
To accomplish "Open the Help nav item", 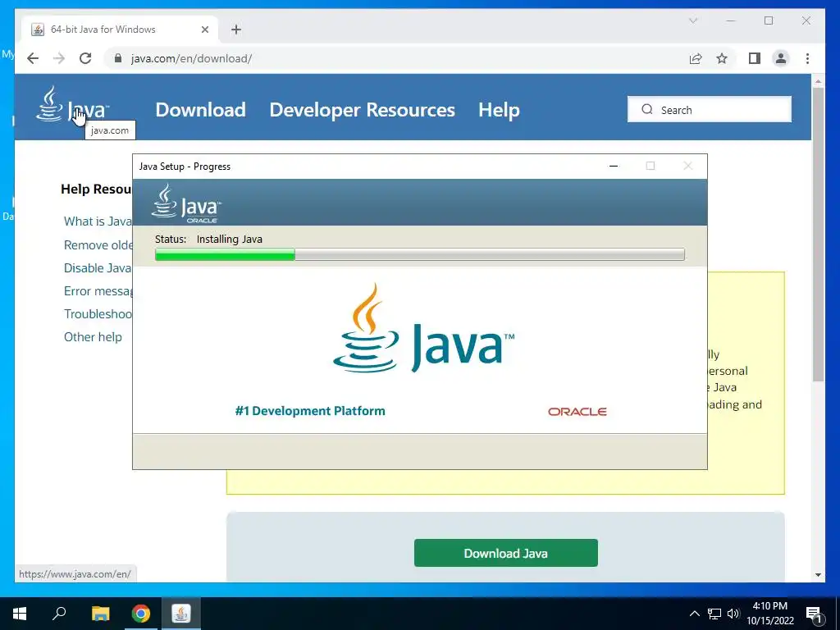I will point(499,110).
